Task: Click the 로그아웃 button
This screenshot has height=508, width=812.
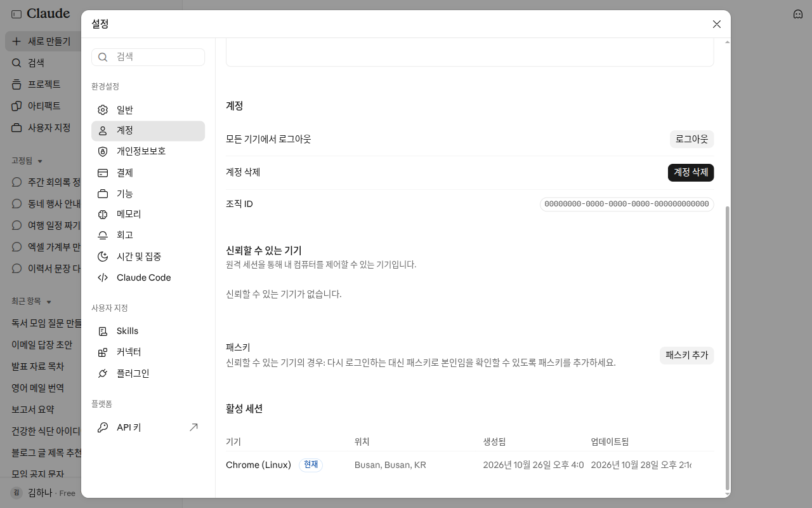Action: point(691,139)
